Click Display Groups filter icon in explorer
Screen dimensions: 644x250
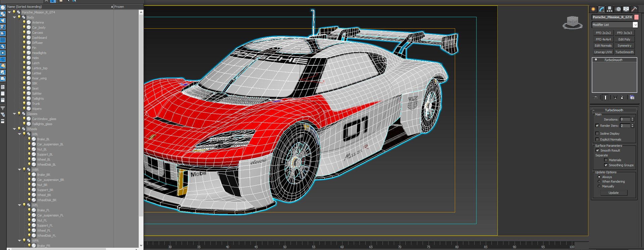coord(3,47)
